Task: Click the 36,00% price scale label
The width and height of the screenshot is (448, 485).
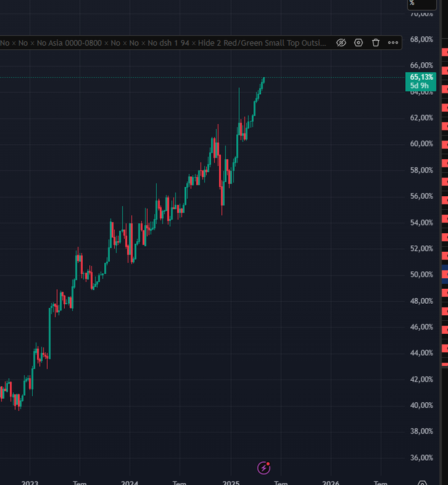Action: (x=422, y=458)
